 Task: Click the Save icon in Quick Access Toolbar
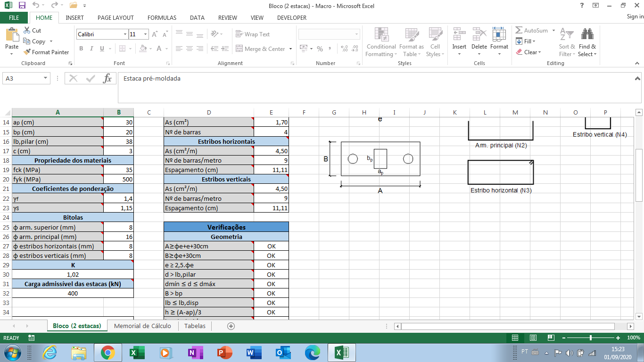tap(22, 6)
